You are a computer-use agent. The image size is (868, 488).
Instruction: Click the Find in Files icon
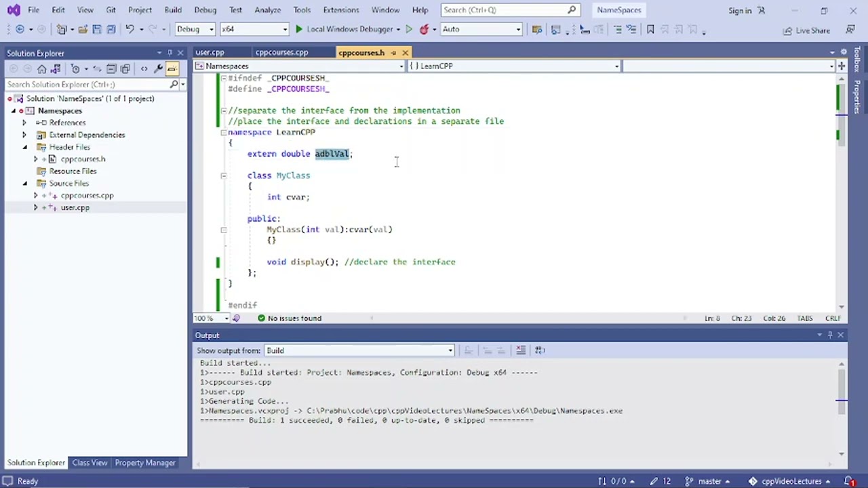(537, 29)
